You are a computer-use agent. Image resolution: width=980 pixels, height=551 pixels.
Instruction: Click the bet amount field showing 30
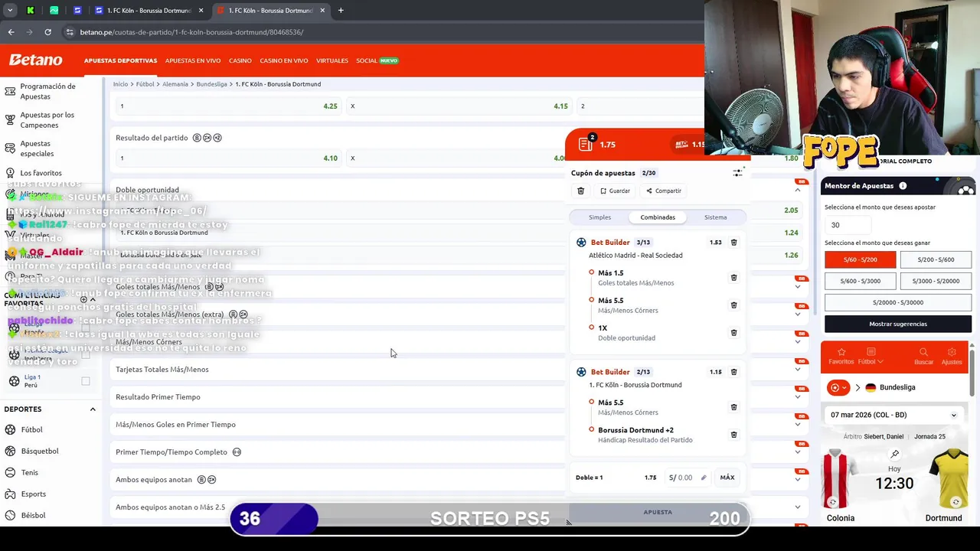click(848, 225)
